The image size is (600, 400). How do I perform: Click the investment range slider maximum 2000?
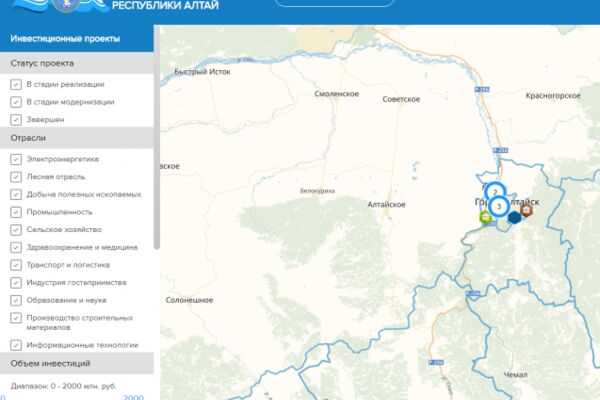(134, 397)
